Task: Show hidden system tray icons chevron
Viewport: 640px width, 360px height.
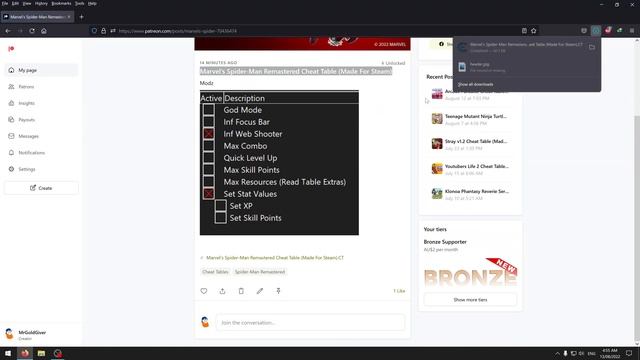Action: point(557,353)
